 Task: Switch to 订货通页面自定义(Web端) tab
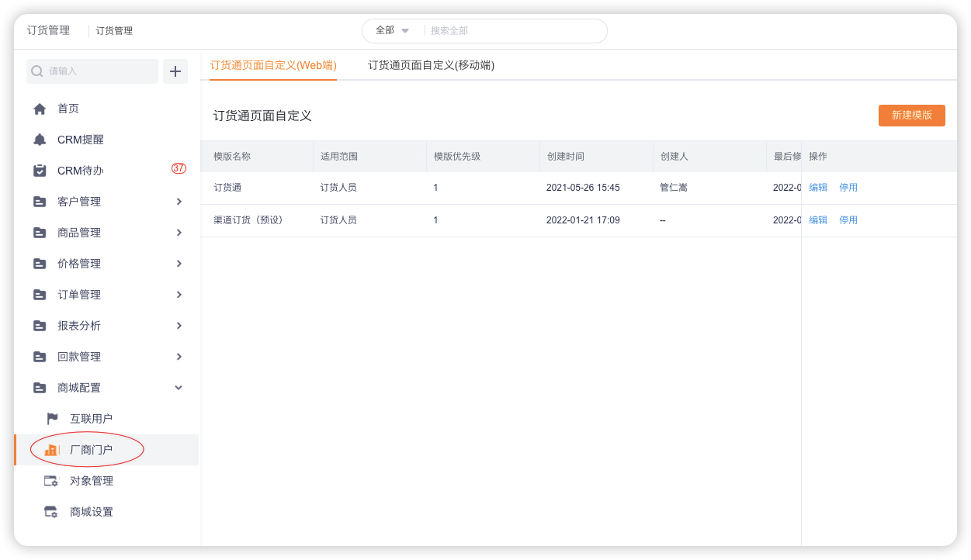273,65
